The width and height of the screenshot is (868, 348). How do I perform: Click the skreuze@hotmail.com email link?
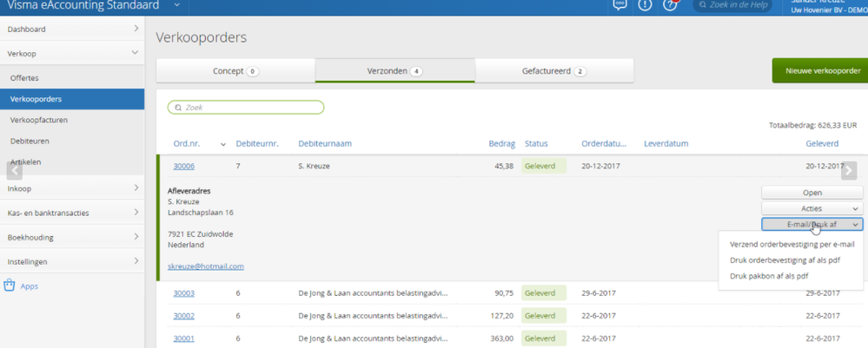205,266
